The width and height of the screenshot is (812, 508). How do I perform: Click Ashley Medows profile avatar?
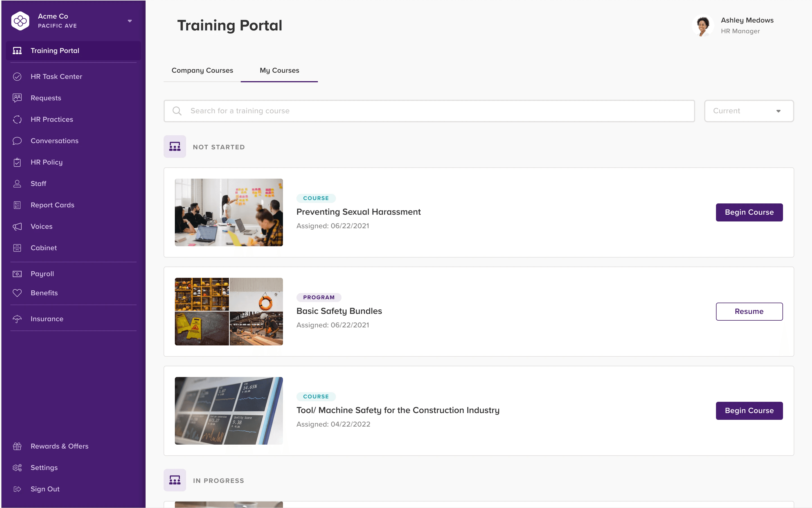702,26
